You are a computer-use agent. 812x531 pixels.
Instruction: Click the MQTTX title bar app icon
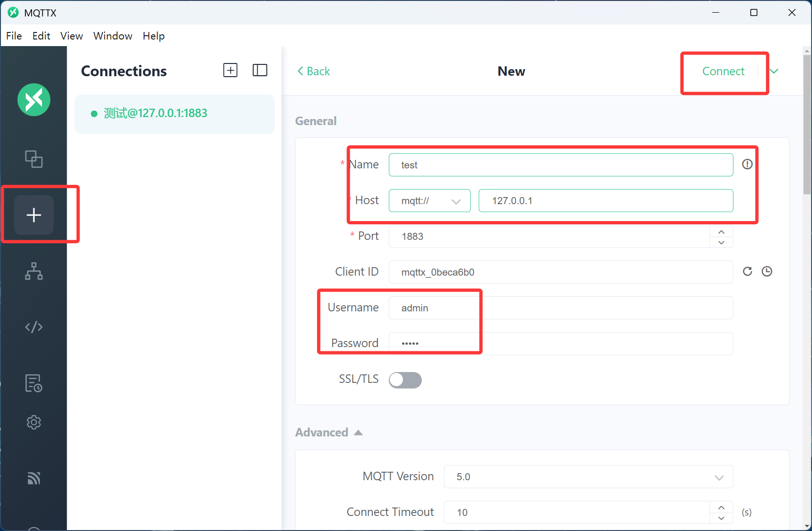coord(13,13)
